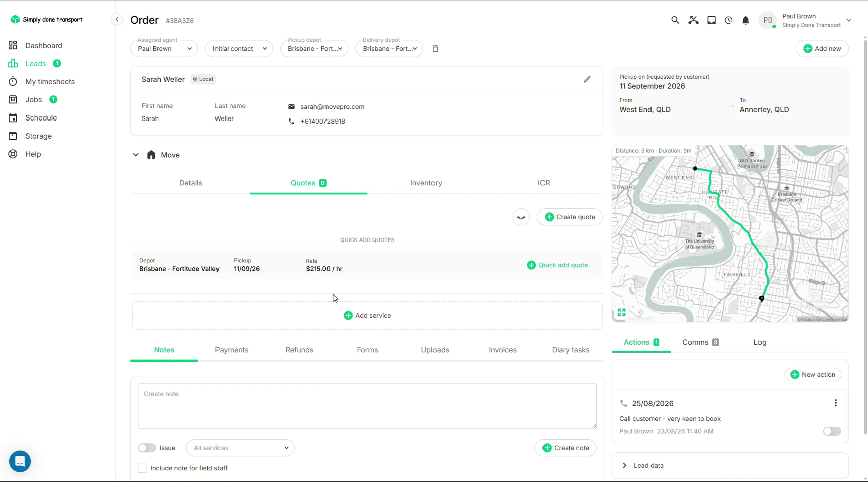Open notifications bell
The width and height of the screenshot is (868, 482).
click(x=746, y=20)
